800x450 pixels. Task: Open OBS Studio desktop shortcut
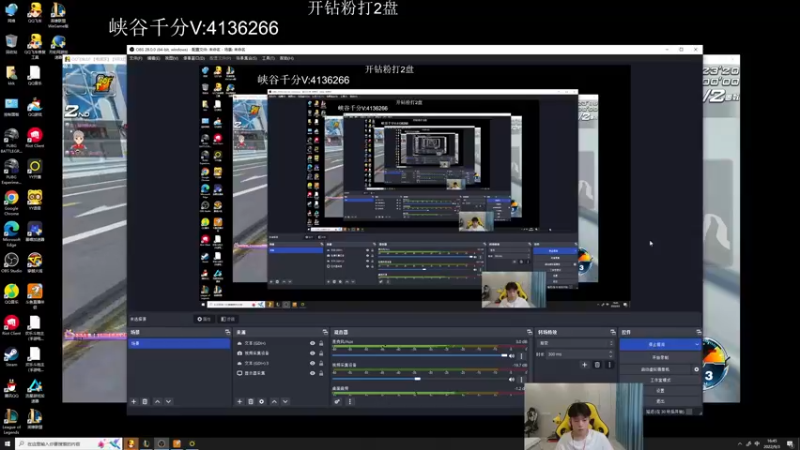[11, 264]
